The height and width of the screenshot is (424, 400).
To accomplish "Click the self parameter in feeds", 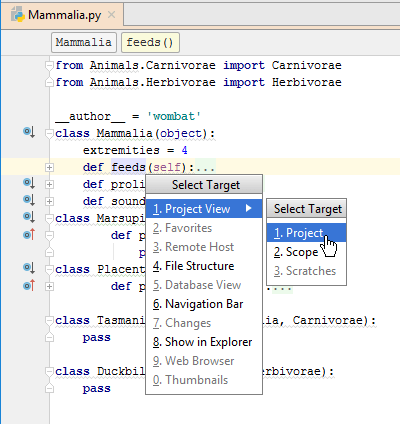I will (167, 167).
